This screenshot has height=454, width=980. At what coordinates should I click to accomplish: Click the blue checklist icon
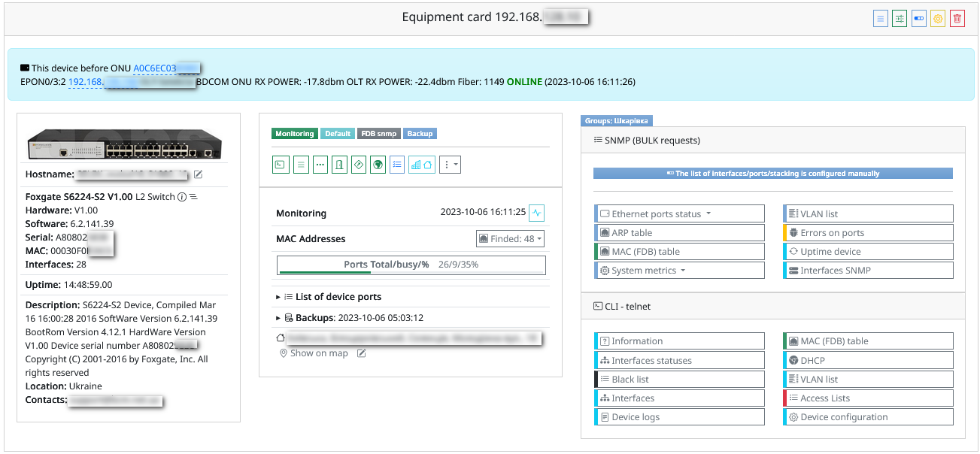pos(398,165)
